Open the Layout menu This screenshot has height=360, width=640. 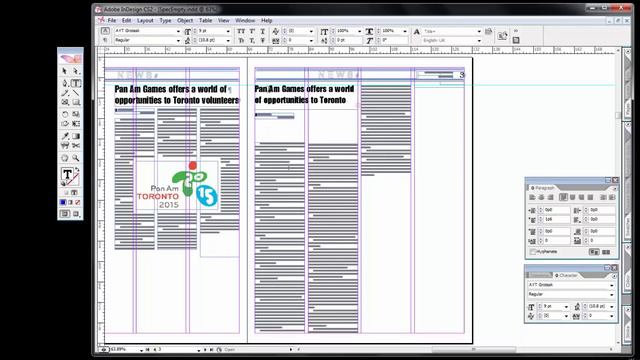[145, 20]
